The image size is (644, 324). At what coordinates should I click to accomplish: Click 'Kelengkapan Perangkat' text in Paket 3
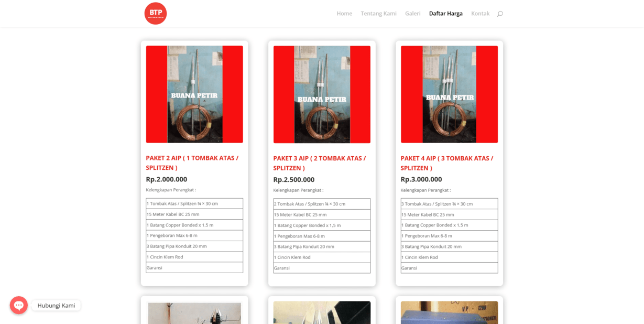click(x=298, y=190)
